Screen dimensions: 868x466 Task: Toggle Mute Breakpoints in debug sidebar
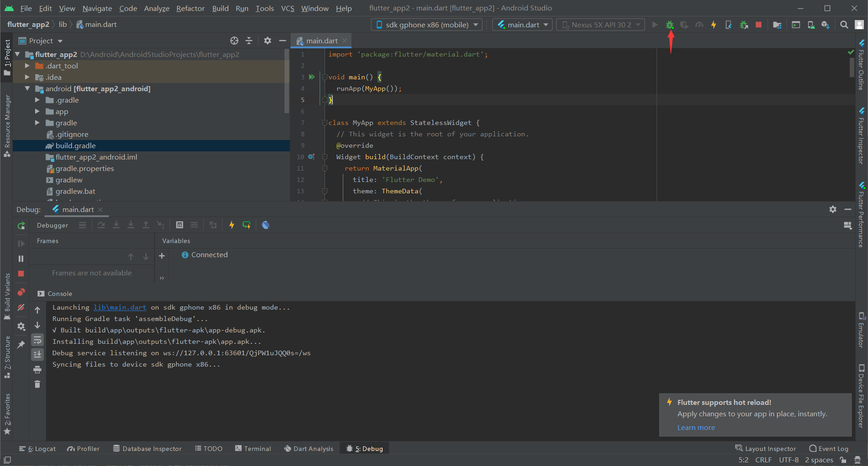[x=21, y=308]
